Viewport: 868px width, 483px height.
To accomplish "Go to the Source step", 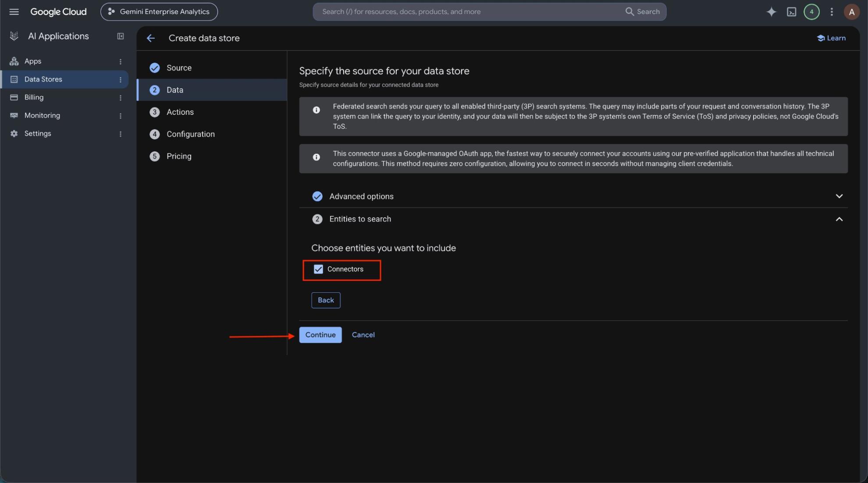I will [212, 68].
